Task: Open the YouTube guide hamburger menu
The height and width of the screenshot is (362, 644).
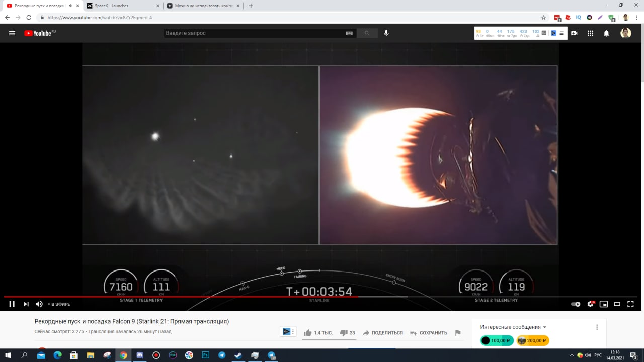Action: pyautogui.click(x=12, y=33)
